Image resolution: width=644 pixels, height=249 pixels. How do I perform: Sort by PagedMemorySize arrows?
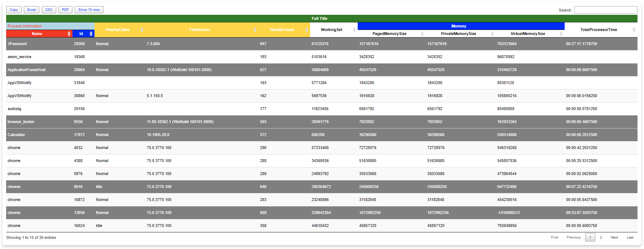pyautogui.click(x=422, y=34)
